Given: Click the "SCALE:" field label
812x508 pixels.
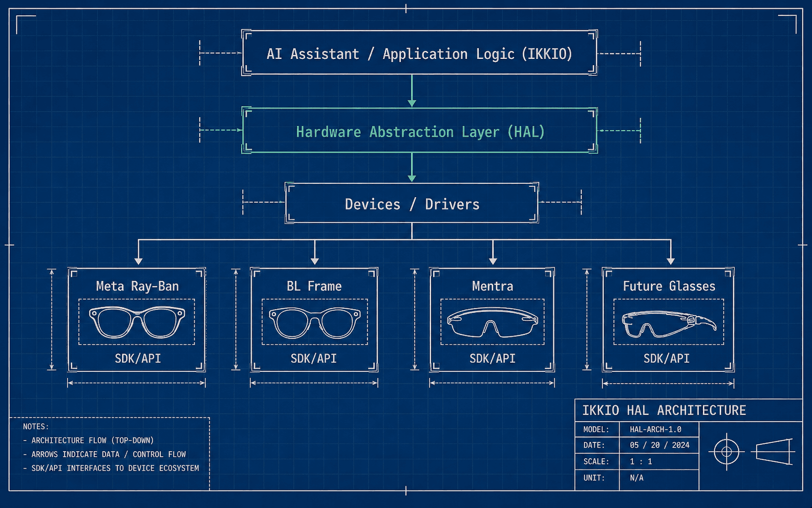Looking at the screenshot, I should [x=596, y=462].
